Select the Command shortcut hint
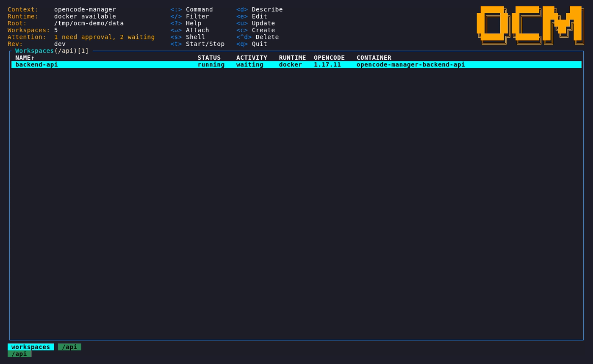This screenshot has width=593, height=364. tap(192, 9)
